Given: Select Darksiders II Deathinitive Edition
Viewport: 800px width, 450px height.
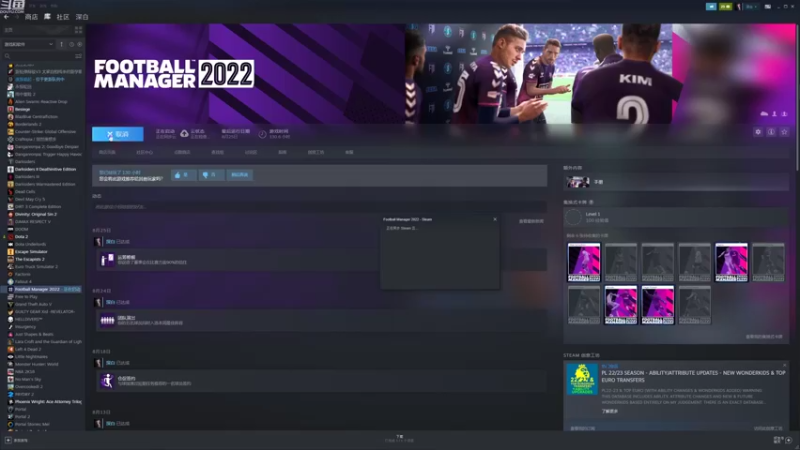Looking at the screenshot, I should (x=45, y=169).
